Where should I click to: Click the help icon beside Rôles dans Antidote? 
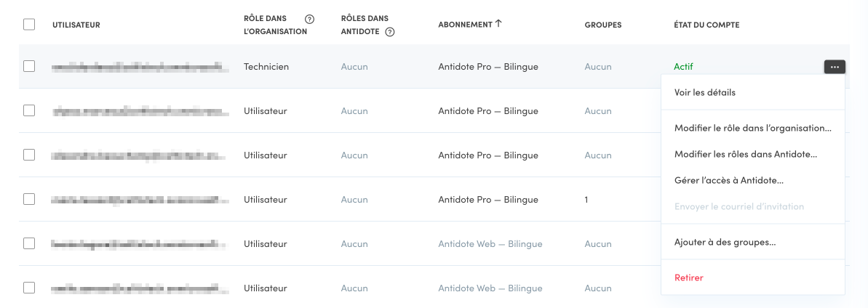coord(390,32)
